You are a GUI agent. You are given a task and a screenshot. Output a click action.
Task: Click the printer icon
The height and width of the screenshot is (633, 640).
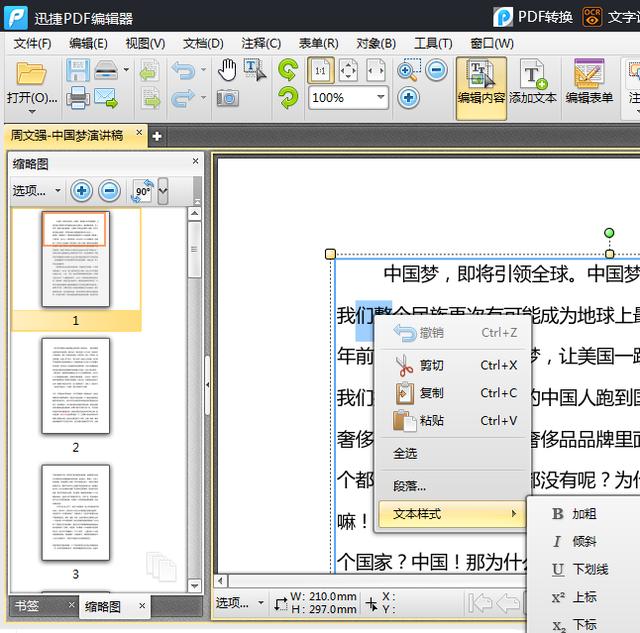78,98
